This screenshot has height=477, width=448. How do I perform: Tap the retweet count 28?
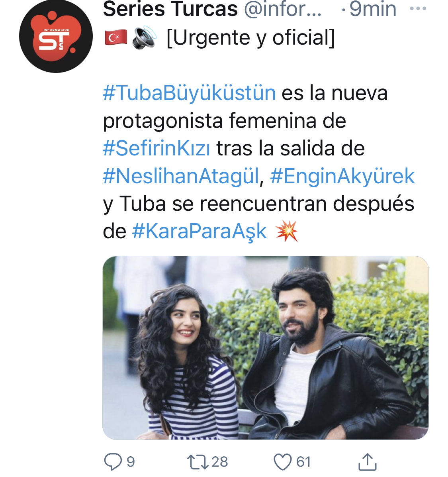(x=220, y=462)
